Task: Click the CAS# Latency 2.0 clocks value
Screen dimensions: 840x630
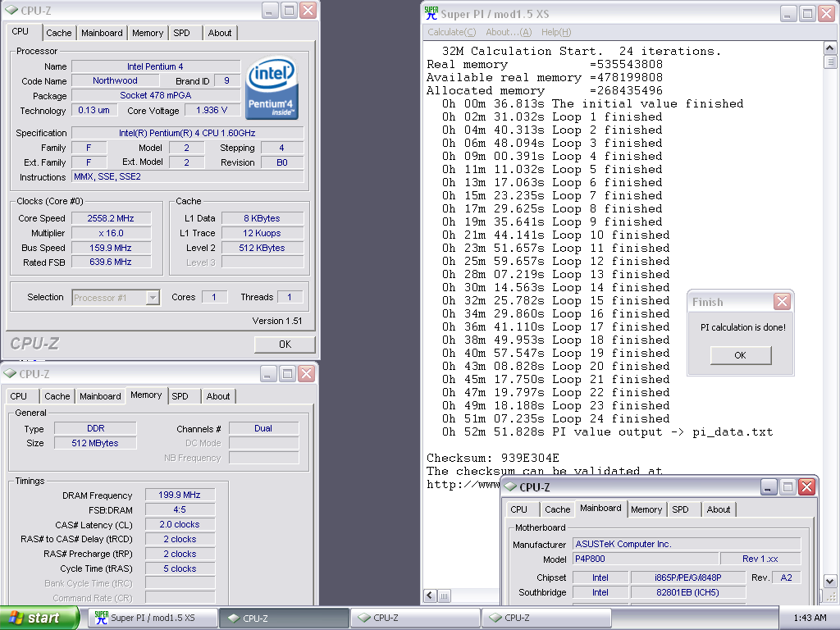Action: point(180,524)
